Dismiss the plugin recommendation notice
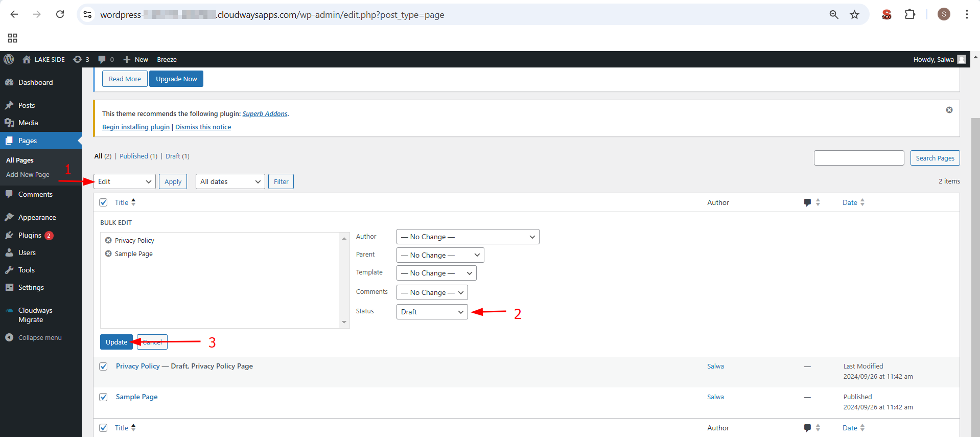Screen dimensions: 980x437 [949, 110]
